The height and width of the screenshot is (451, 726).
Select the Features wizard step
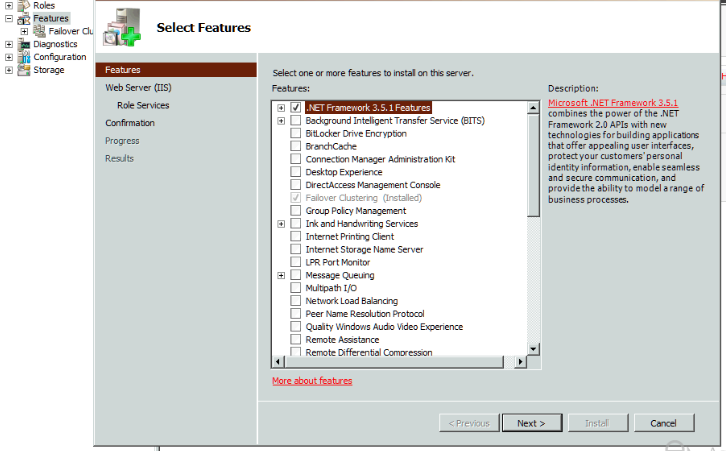[176, 70]
